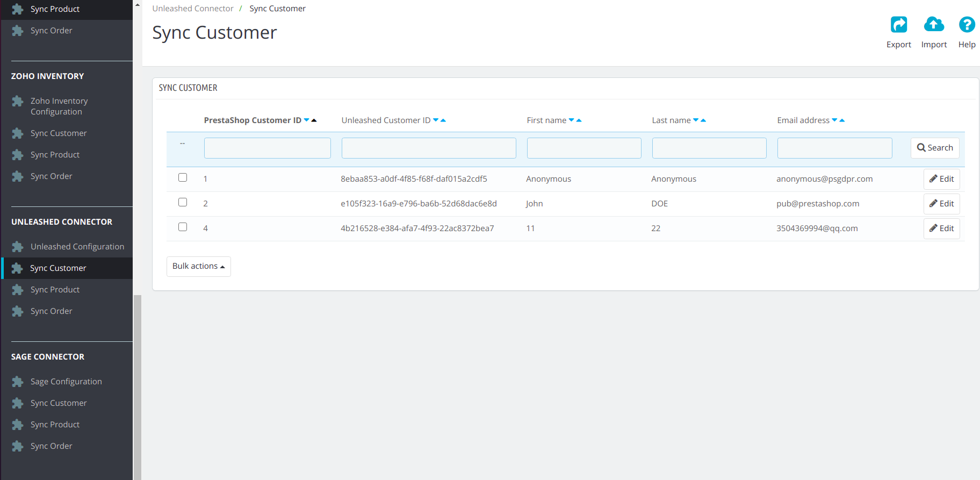The width and height of the screenshot is (980, 480).
Task: Sort First name ascending arrow
Action: coord(579,120)
